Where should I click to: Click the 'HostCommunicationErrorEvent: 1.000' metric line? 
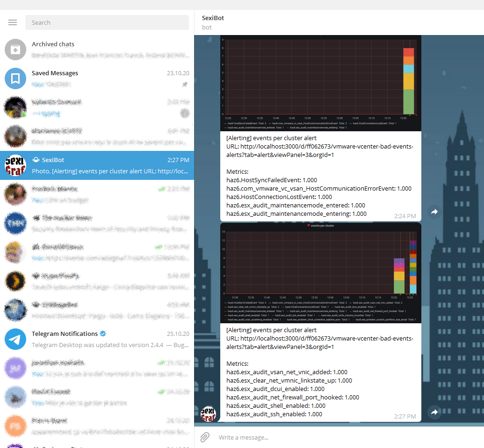[x=319, y=188]
